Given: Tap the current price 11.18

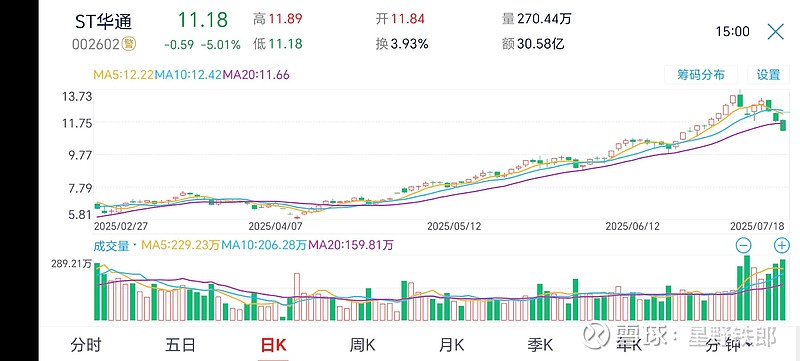Looking at the screenshot, I should pyautogui.click(x=203, y=20).
